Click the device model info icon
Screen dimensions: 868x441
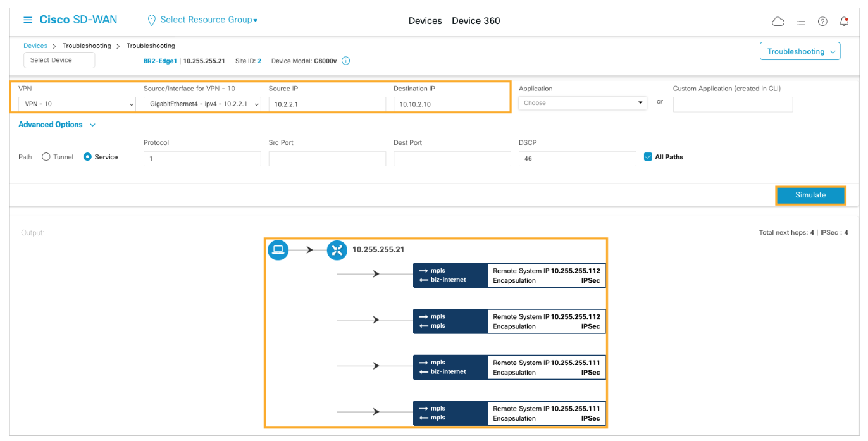point(346,61)
